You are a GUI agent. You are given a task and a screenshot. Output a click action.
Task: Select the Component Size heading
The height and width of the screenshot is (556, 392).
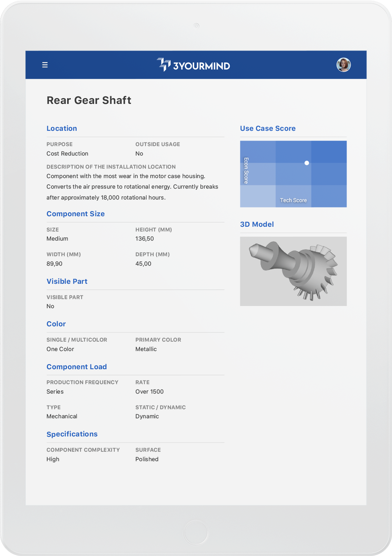(x=75, y=214)
